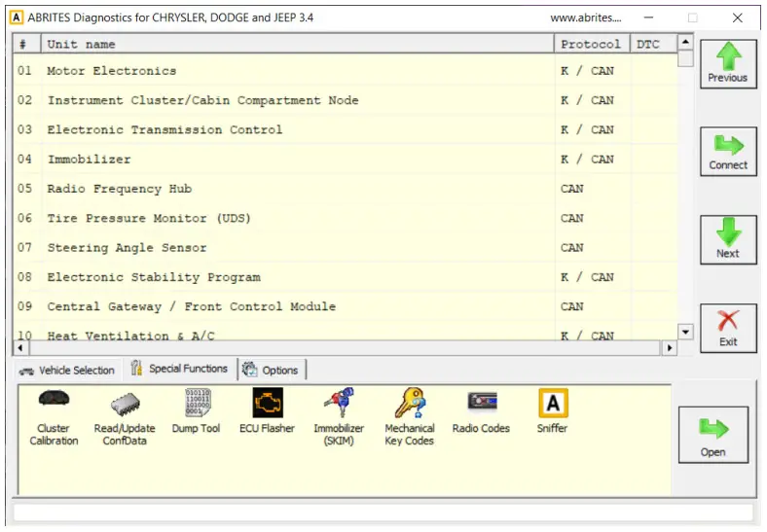The image size is (767, 532).
Task: Click the K / CAN protocol of Motor Electronics
Action: [x=587, y=71]
